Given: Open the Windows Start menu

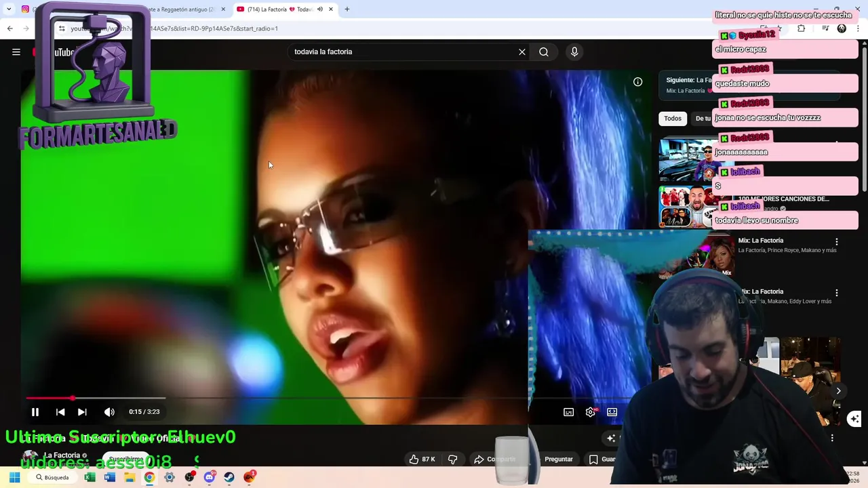Looking at the screenshot, I should (14, 477).
